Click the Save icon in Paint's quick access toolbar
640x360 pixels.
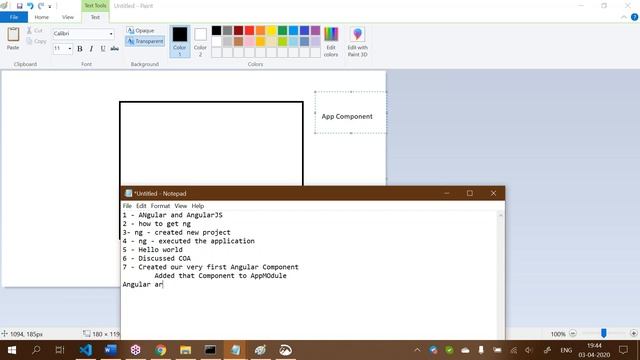click(x=19, y=6)
